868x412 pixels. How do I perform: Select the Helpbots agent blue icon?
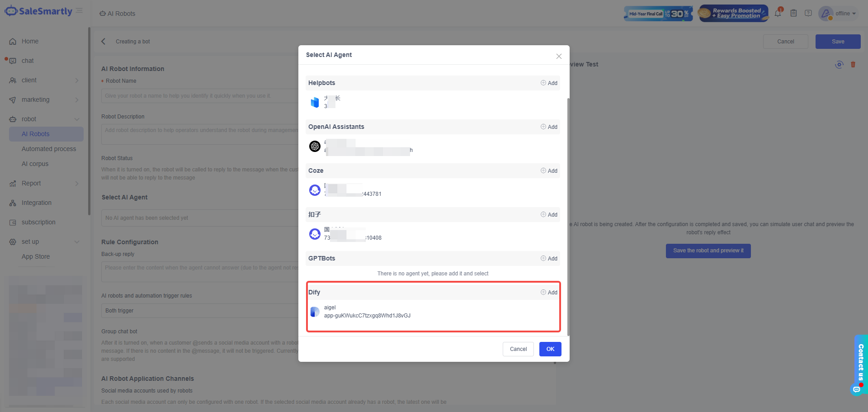[x=315, y=102]
